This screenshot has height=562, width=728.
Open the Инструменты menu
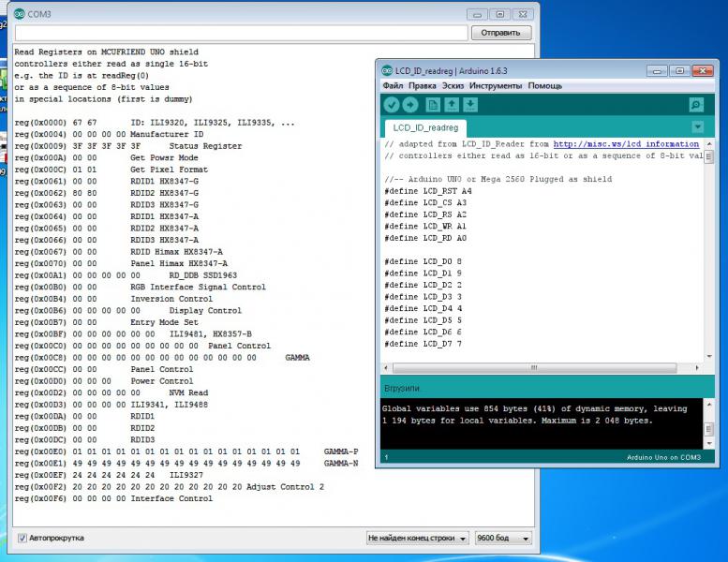coord(497,86)
